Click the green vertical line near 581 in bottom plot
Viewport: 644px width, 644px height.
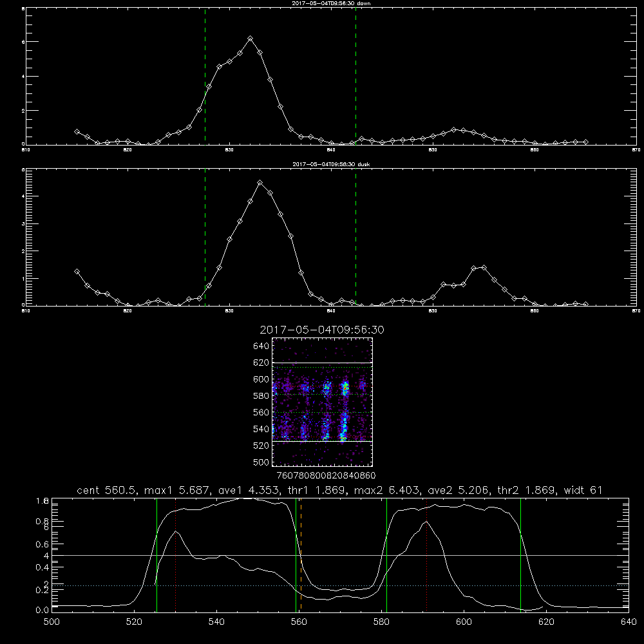[x=386, y=555]
